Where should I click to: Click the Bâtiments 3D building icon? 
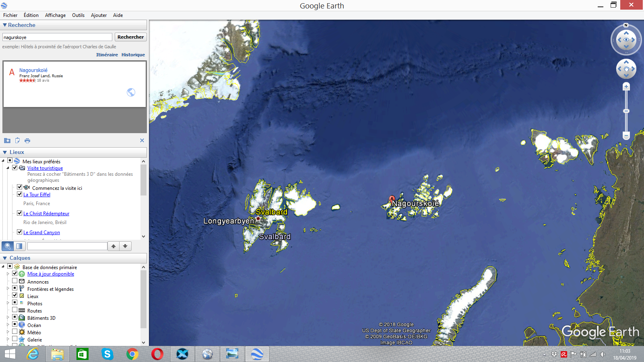22,318
